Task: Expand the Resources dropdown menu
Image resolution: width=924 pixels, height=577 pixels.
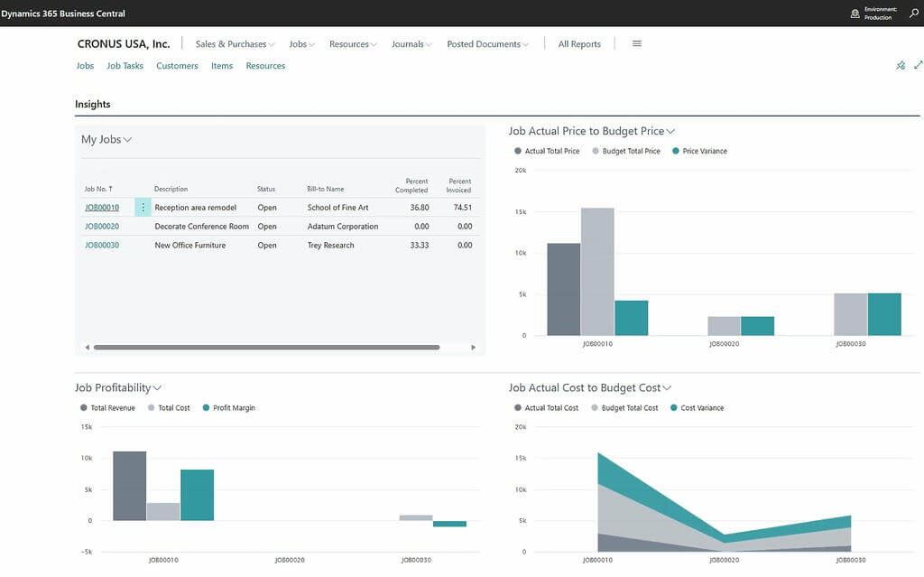Action: click(353, 44)
